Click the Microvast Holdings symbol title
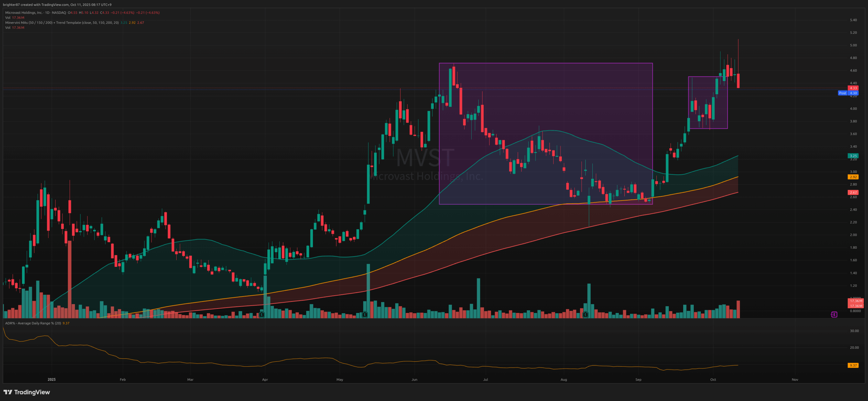This screenshot has width=868, height=401. click(x=24, y=13)
